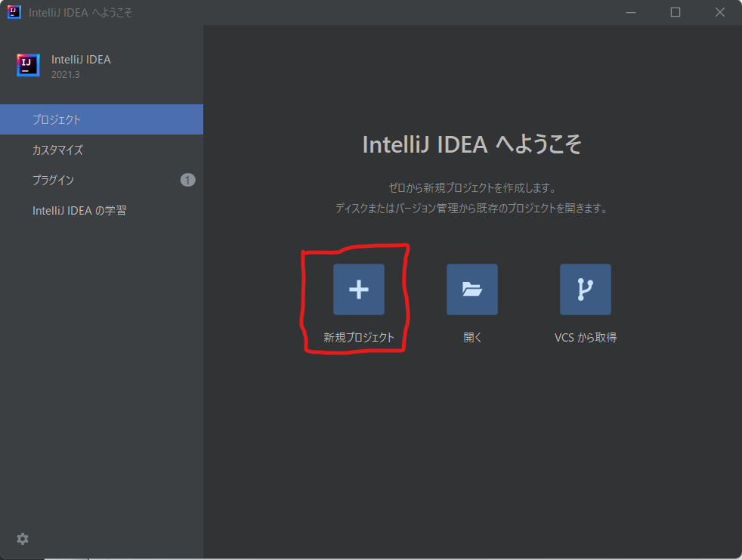This screenshot has width=742, height=560.
Task: Click the 新規プロジェクト label
Action: click(x=359, y=337)
